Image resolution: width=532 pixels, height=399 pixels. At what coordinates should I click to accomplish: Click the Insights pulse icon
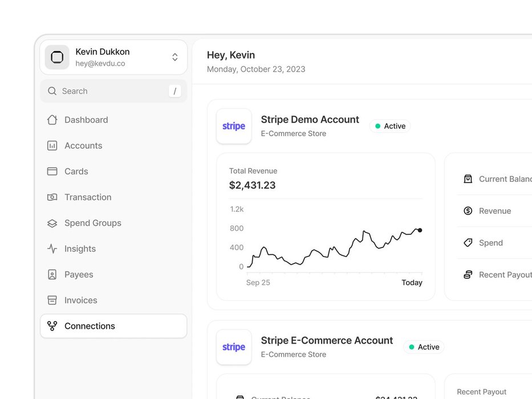pos(52,249)
